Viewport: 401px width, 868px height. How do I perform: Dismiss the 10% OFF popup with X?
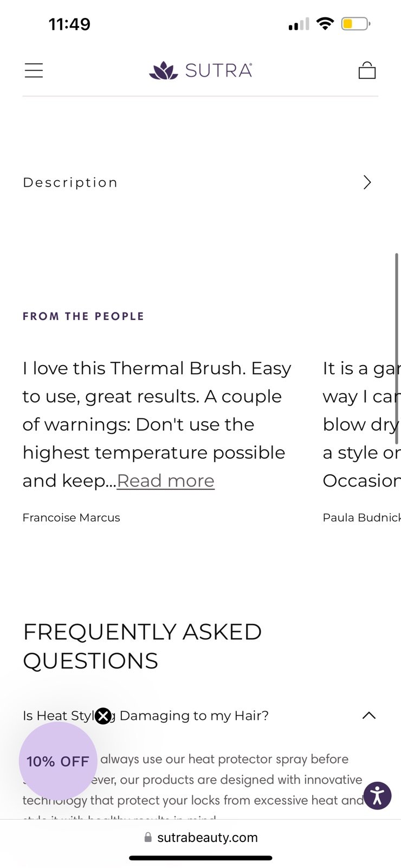(103, 716)
